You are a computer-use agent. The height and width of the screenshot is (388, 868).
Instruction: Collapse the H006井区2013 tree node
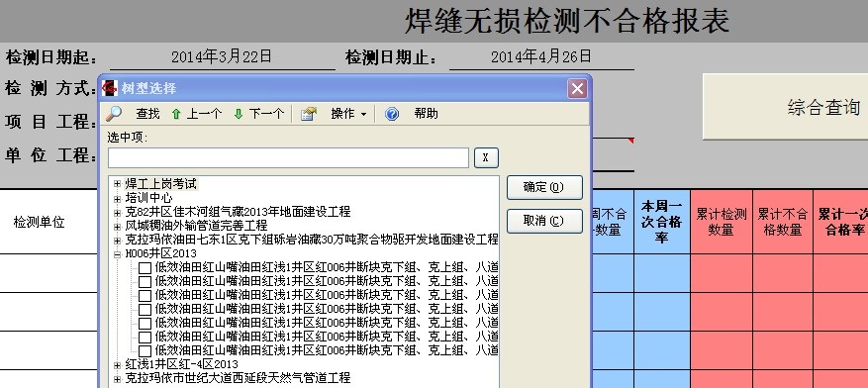(x=117, y=254)
